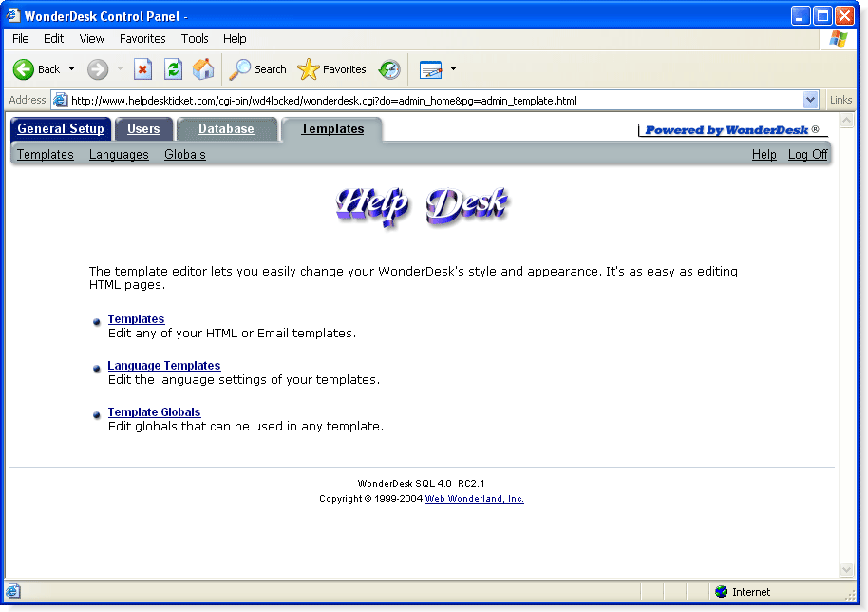The image size is (868, 612).
Task: Click the Home icon in toolbar
Action: tap(203, 69)
